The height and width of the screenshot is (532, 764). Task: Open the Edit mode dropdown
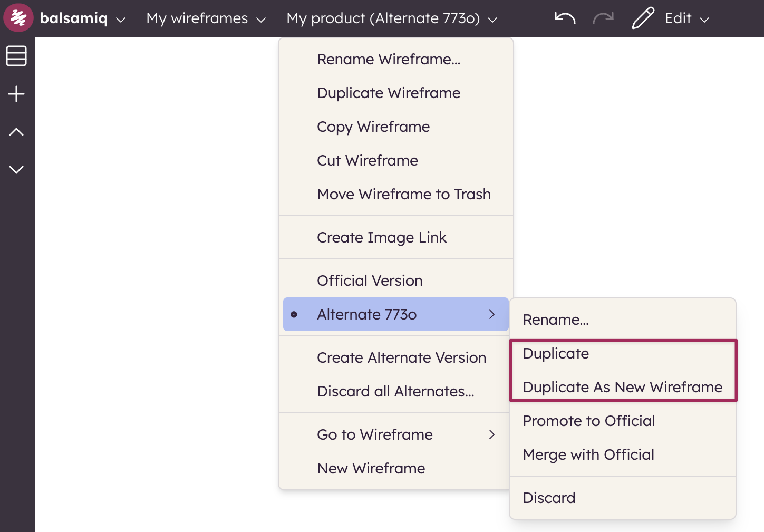pyautogui.click(x=687, y=18)
